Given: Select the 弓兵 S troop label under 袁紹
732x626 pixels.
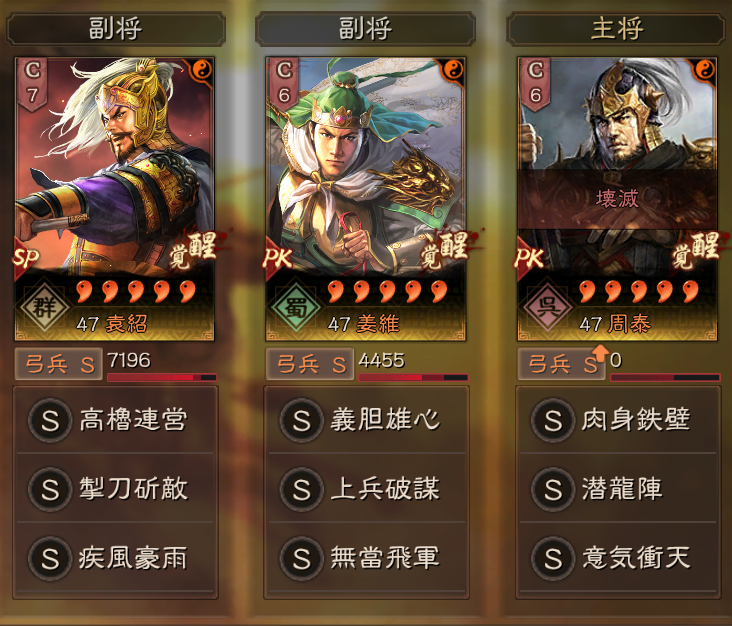Looking at the screenshot, I should point(59,364).
